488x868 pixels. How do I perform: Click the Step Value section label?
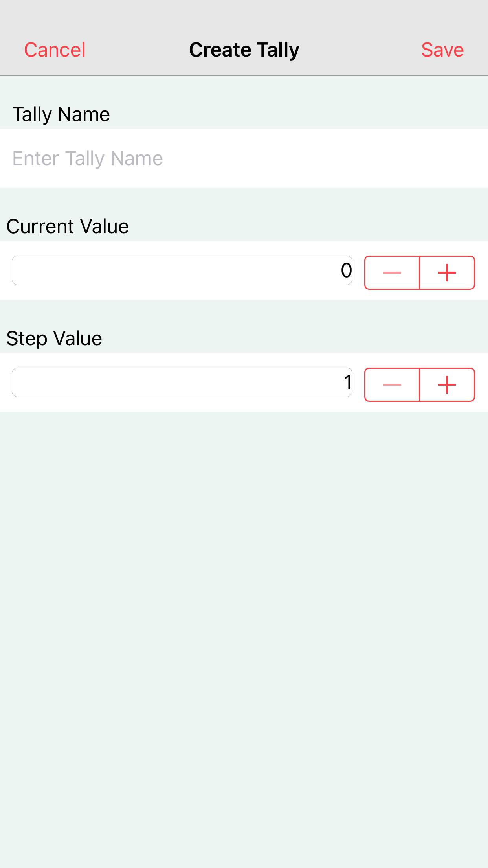[54, 338]
